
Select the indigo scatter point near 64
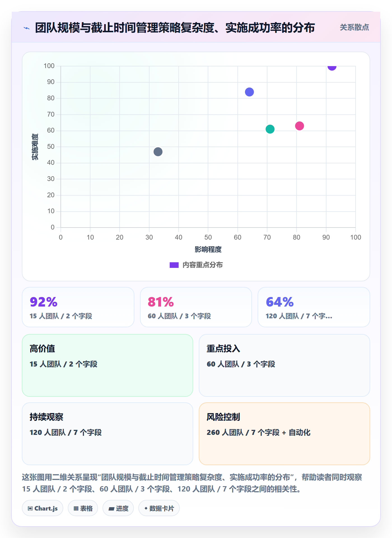coord(249,92)
